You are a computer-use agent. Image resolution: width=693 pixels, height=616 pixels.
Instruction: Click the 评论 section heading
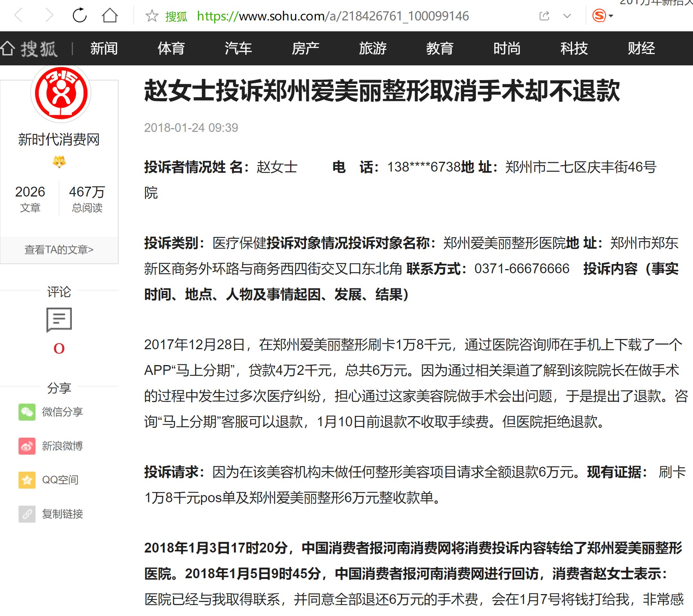(x=59, y=292)
